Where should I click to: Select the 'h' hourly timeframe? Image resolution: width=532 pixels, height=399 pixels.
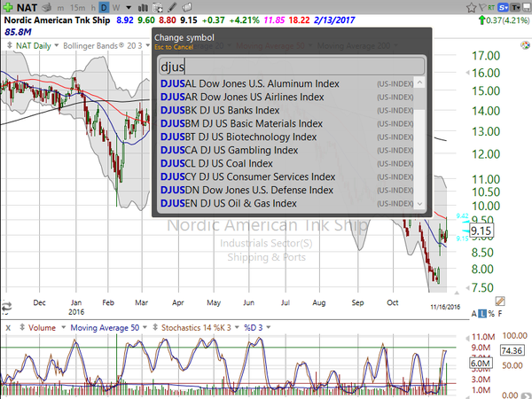click(93, 7)
